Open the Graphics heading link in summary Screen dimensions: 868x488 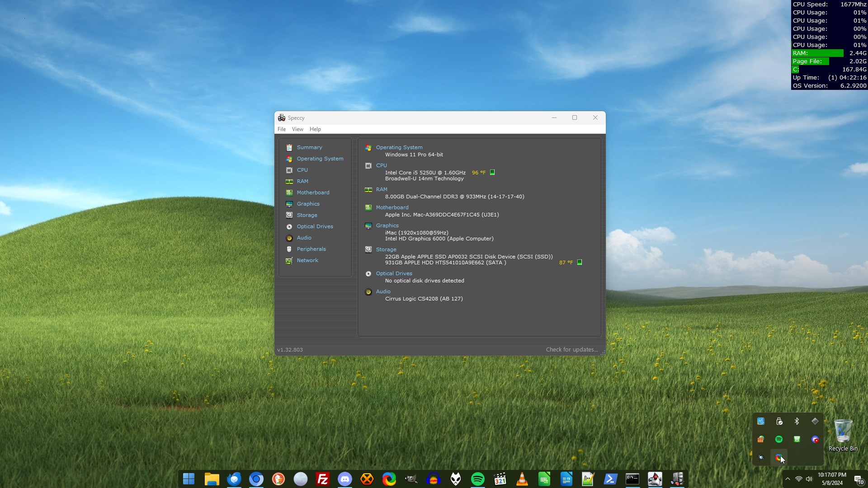click(x=387, y=225)
